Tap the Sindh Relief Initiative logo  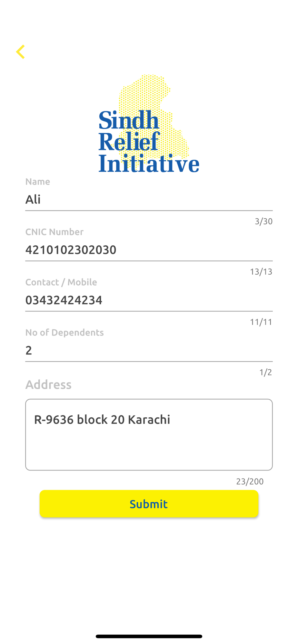(149, 124)
